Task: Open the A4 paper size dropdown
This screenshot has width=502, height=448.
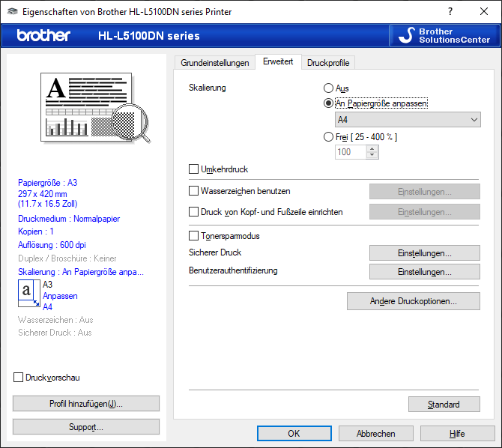Action: point(408,119)
